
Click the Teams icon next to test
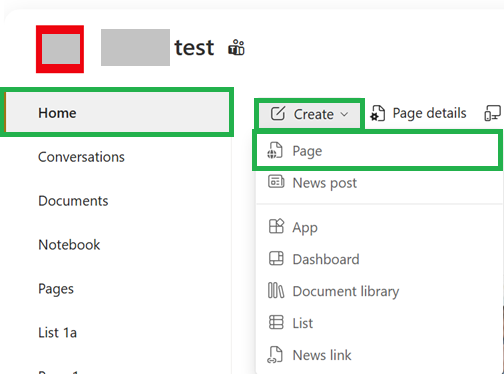point(236,48)
